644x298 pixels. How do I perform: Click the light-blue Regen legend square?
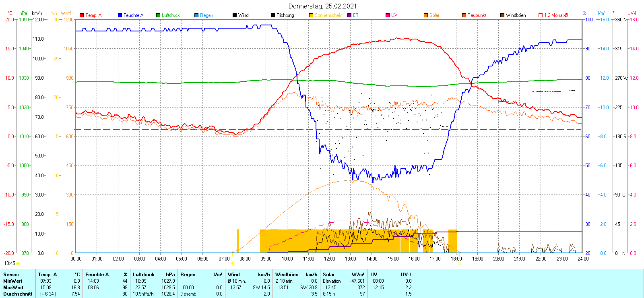pyautogui.click(x=196, y=15)
